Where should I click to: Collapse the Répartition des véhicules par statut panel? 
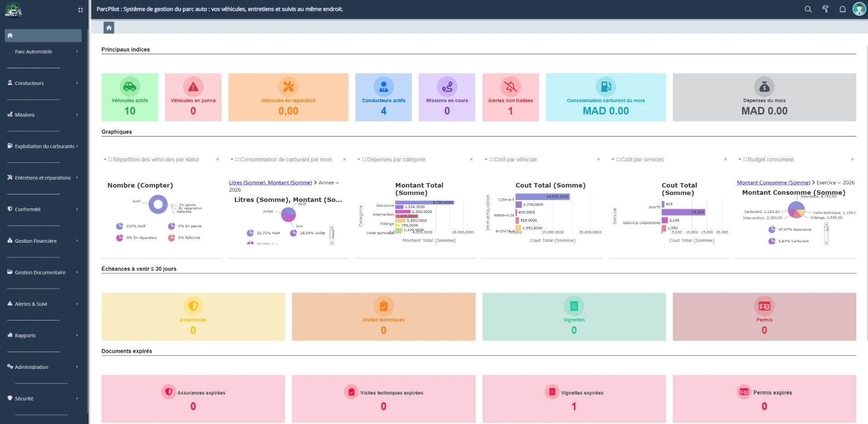(105, 159)
